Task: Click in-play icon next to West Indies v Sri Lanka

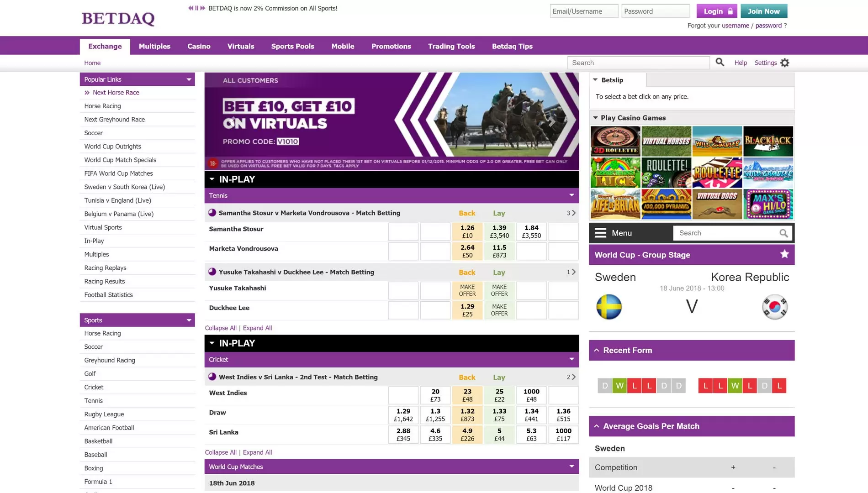Action: pyautogui.click(x=212, y=377)
